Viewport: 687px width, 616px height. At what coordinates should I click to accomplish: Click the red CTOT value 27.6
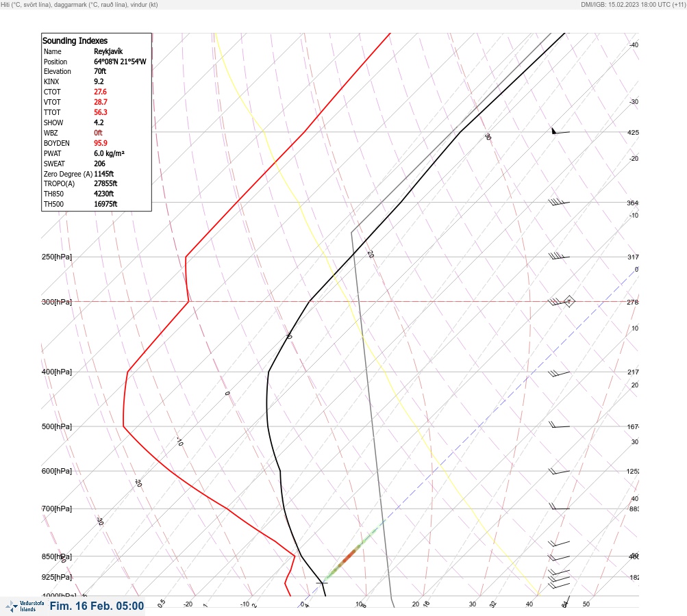[100, 92]
